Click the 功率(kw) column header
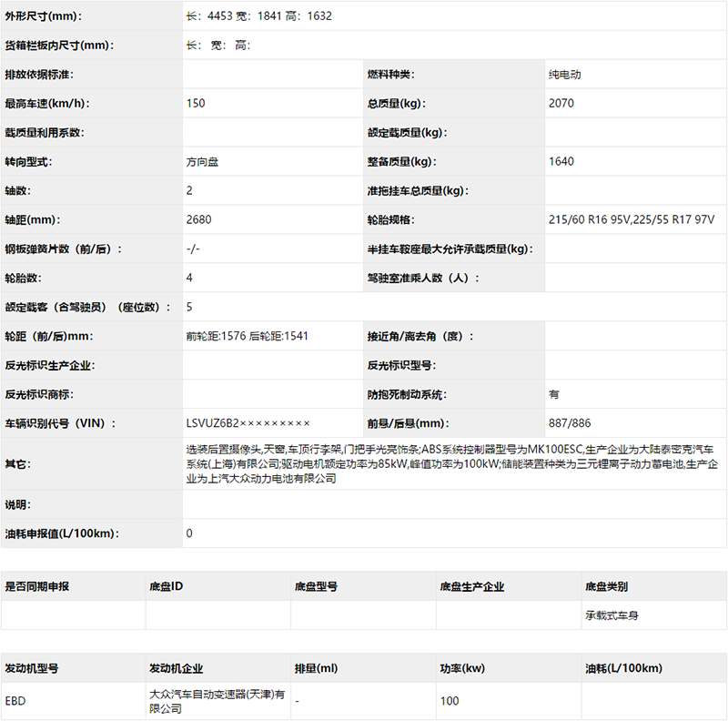The height and width of the screenshot is (721, 728). (462, 668)
